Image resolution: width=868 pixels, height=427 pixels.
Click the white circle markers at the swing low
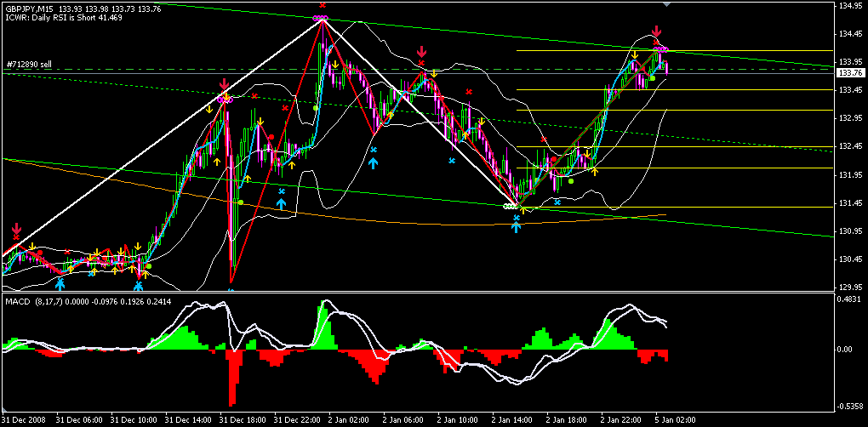511,206
